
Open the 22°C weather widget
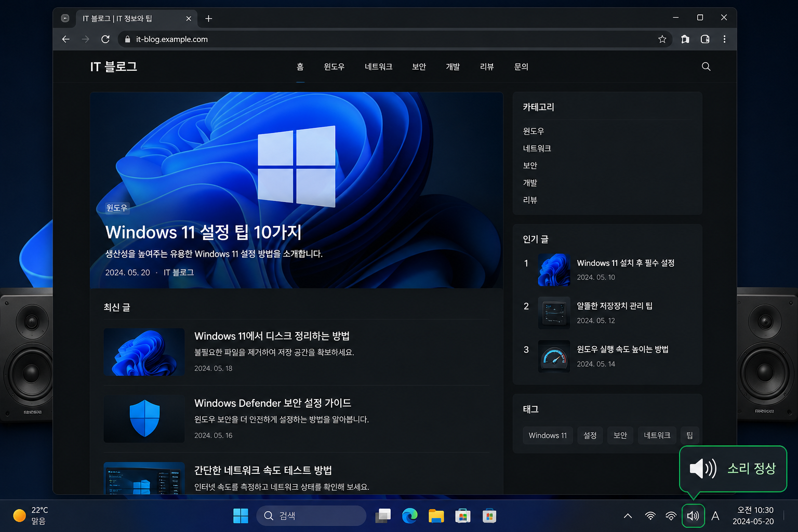point(31,516)
